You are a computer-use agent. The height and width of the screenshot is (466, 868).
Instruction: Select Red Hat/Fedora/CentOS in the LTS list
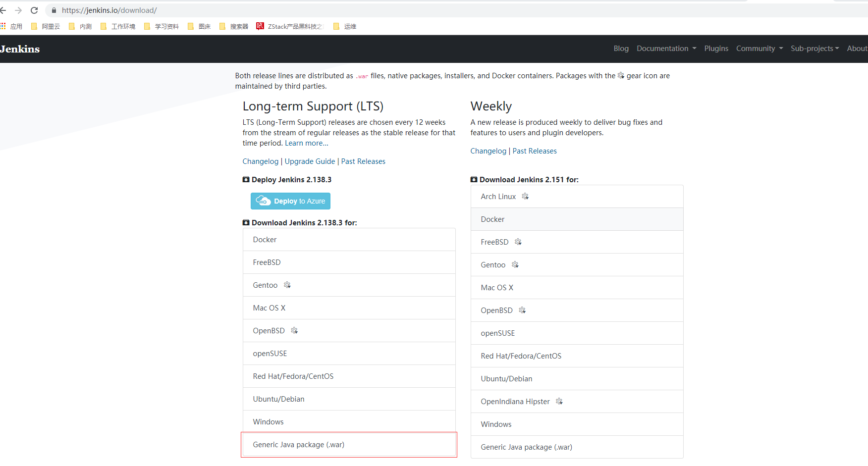click(349, 376)
